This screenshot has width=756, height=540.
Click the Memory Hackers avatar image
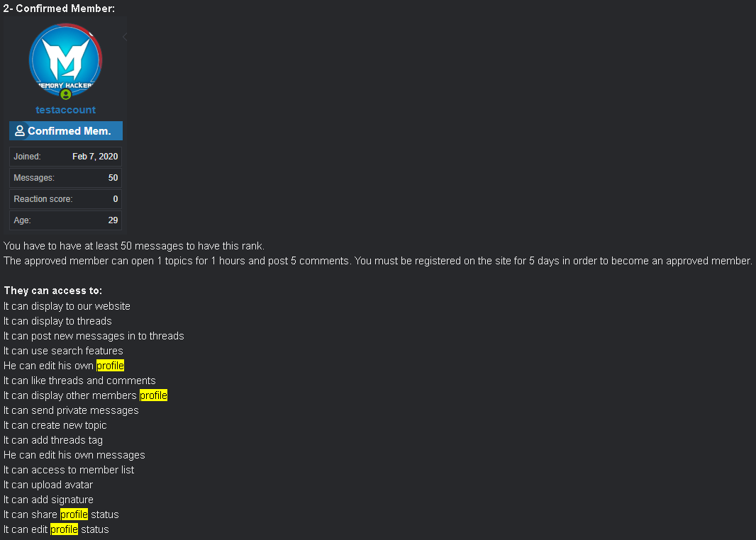(65, 60)
